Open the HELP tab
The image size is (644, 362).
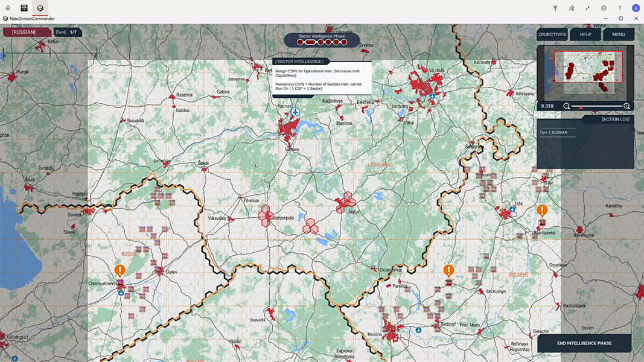point(585,34)
